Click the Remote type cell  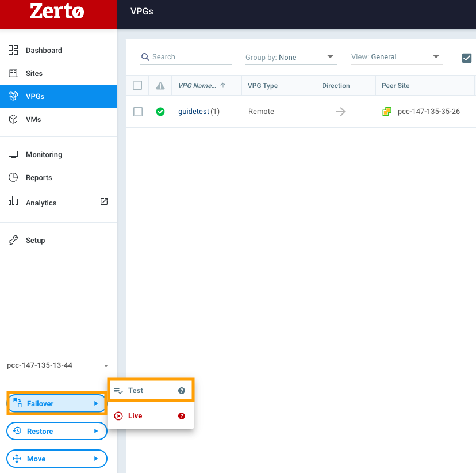coord(261,112)
